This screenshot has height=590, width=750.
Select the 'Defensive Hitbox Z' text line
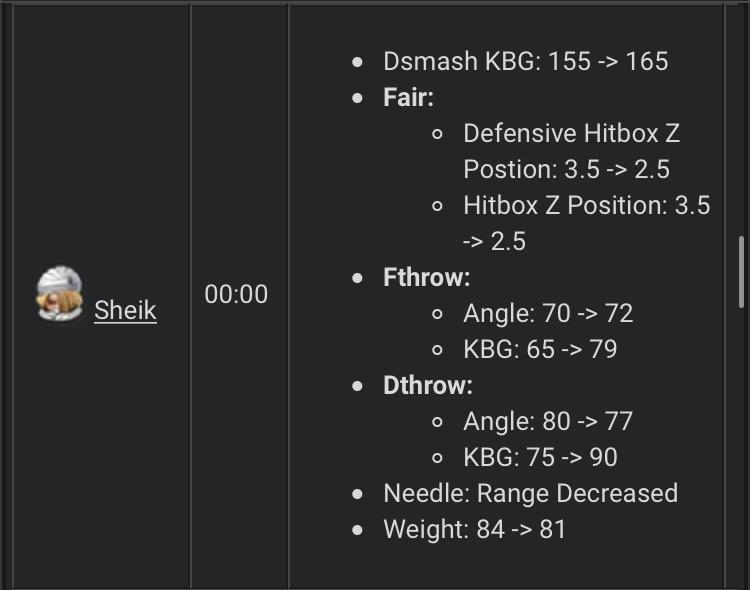pyautogui.click(x=571, y=134)
